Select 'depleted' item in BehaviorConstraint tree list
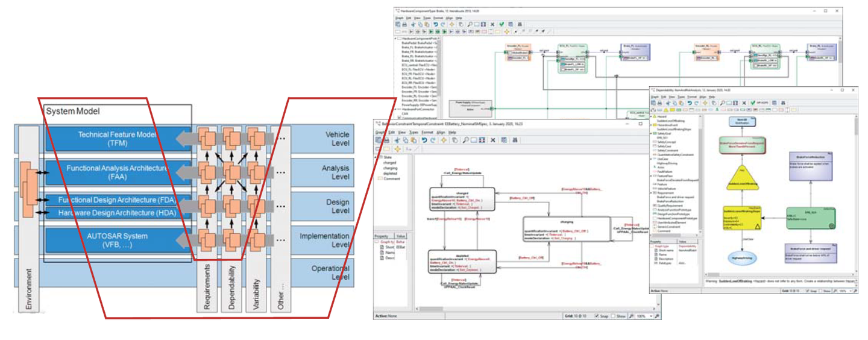The height and width of the screenshot is (340, 868). click(x=390, y=174)
